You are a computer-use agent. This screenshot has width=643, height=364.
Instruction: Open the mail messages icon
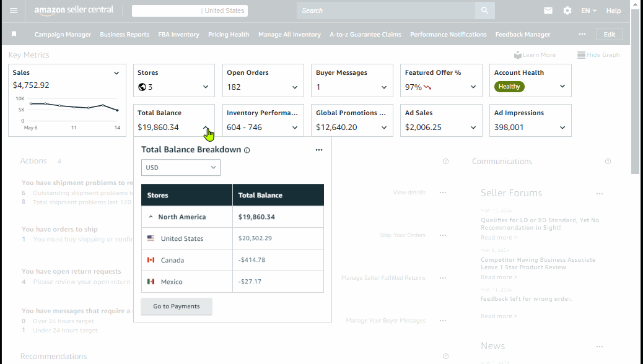click(548, 11)
